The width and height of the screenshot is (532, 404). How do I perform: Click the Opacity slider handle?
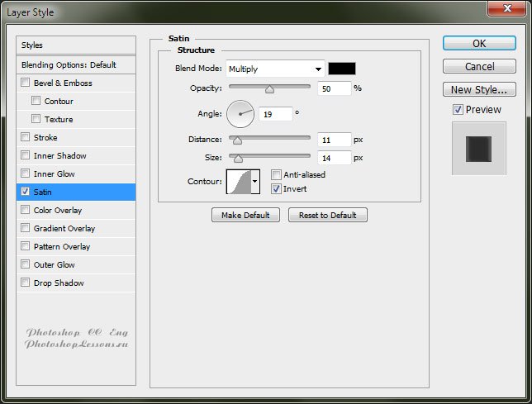coord(269,89)
